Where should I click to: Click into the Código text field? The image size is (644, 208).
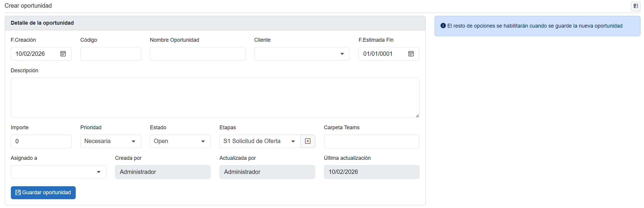[x=111, y=54]
